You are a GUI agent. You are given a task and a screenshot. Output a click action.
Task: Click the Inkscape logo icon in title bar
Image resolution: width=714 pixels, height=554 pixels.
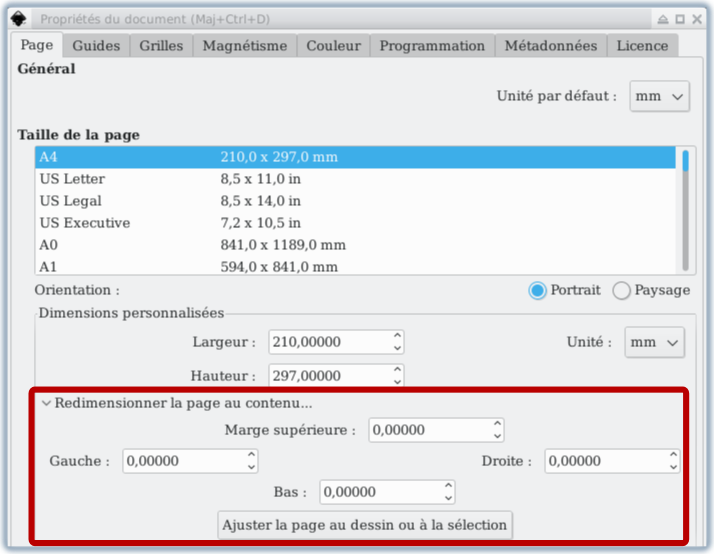point(19,19)
